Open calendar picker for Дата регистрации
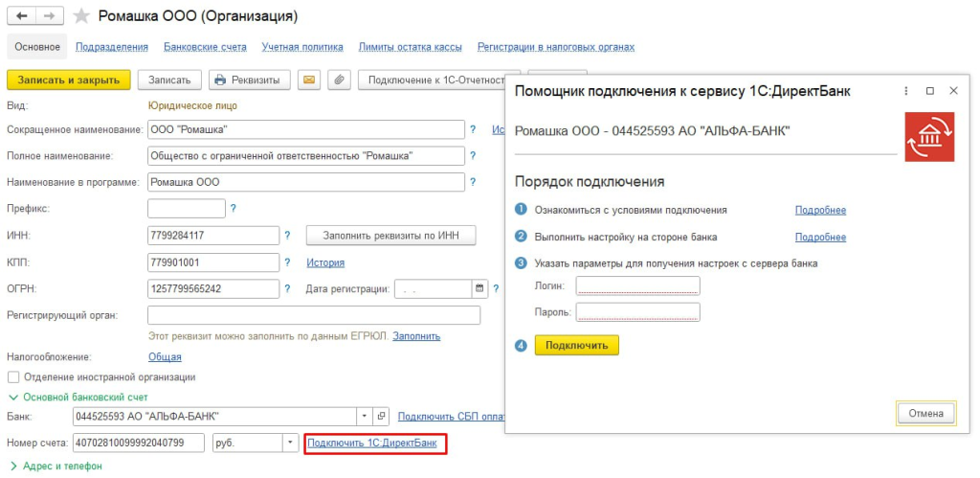The height and width of the screenshot is (478, 980). click(479, 288)
